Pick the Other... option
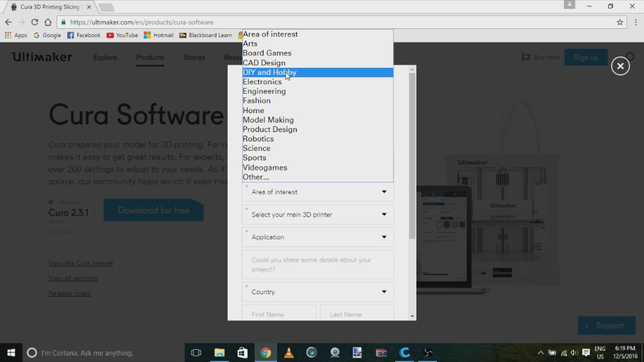Viewport: 644px width, 362px height. 256,177
